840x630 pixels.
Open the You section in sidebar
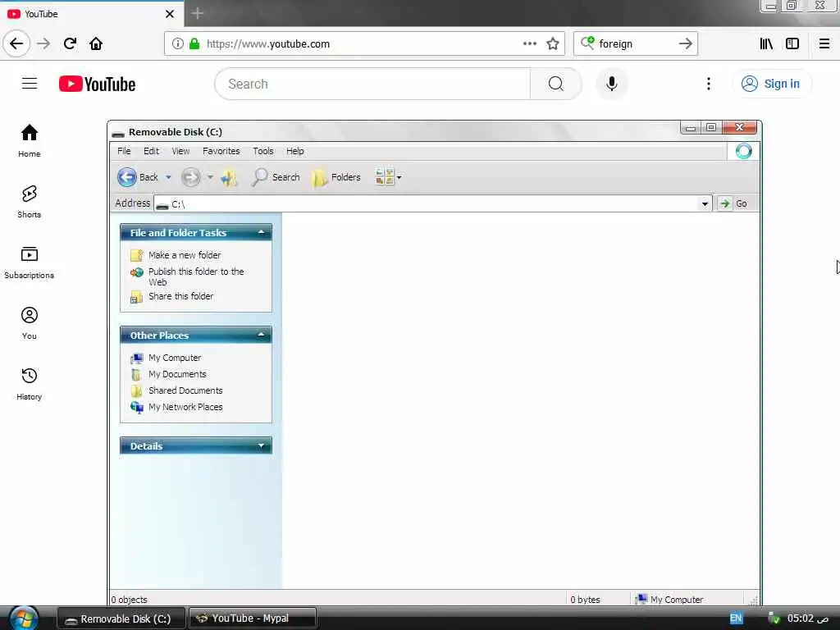click(x=29, y=323)
